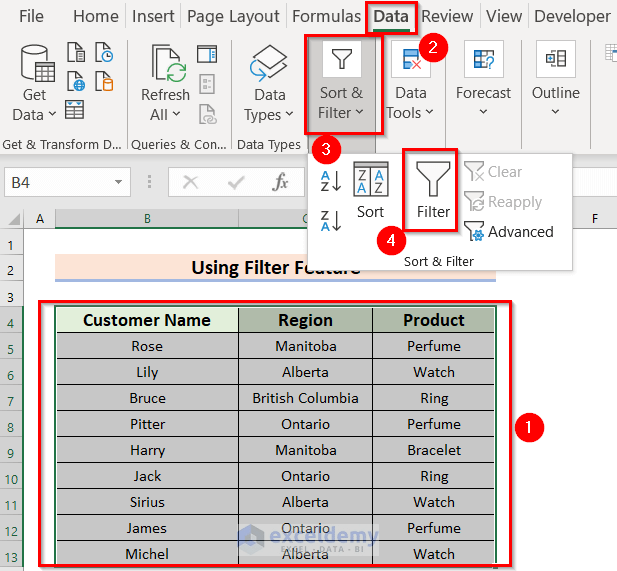Select the cell containing Michel
This screenshot has height=571, width=617.
147,554
